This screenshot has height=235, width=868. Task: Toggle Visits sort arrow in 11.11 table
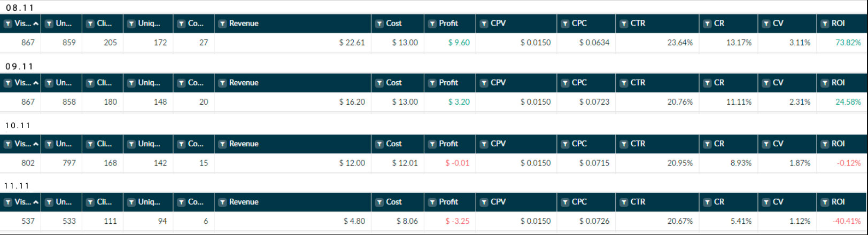tap(36, 202)
